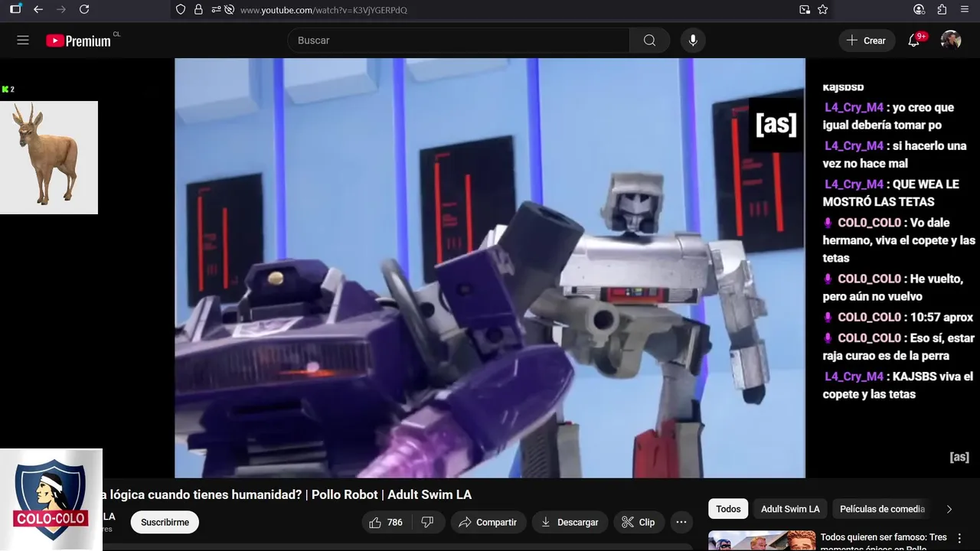Image resolution: width=980 pixels, height=551 pixels.
Task: Start voice search with microphone icon
Action: click(x=693, y=41)
